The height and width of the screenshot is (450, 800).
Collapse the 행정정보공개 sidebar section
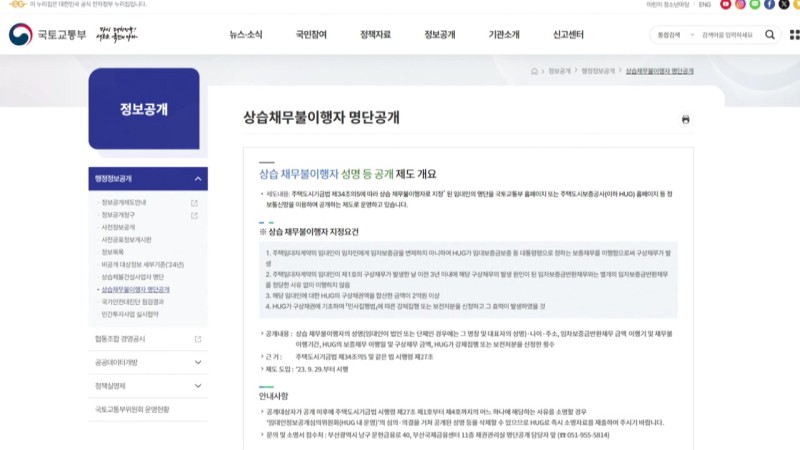click(x=148, y=179)
